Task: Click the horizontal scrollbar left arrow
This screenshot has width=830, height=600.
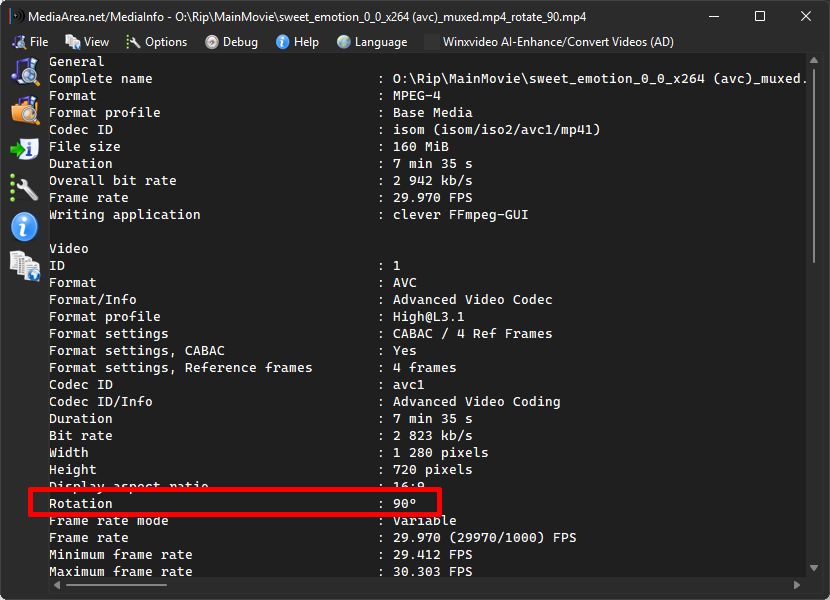Action: click(57, 585)
